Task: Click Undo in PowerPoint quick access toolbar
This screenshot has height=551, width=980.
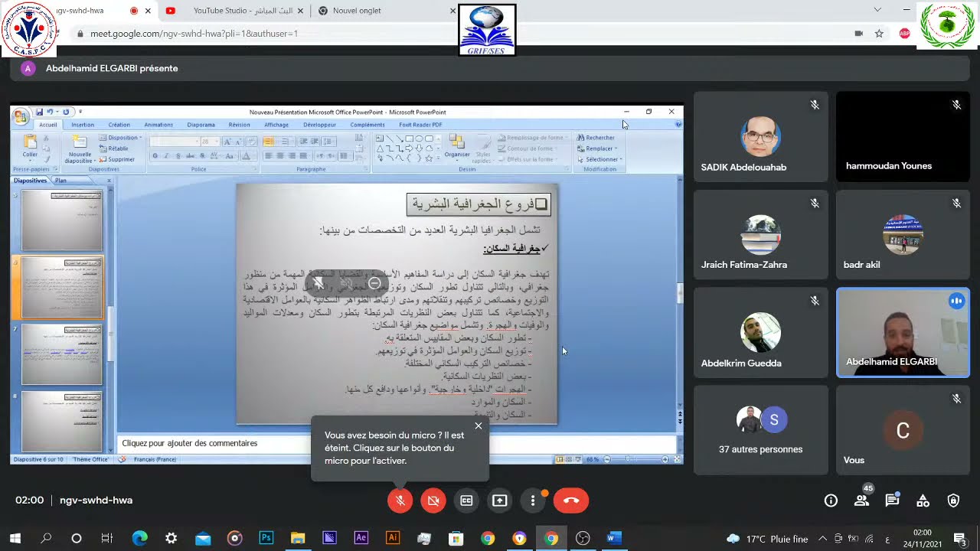Action: pos(50,112)
